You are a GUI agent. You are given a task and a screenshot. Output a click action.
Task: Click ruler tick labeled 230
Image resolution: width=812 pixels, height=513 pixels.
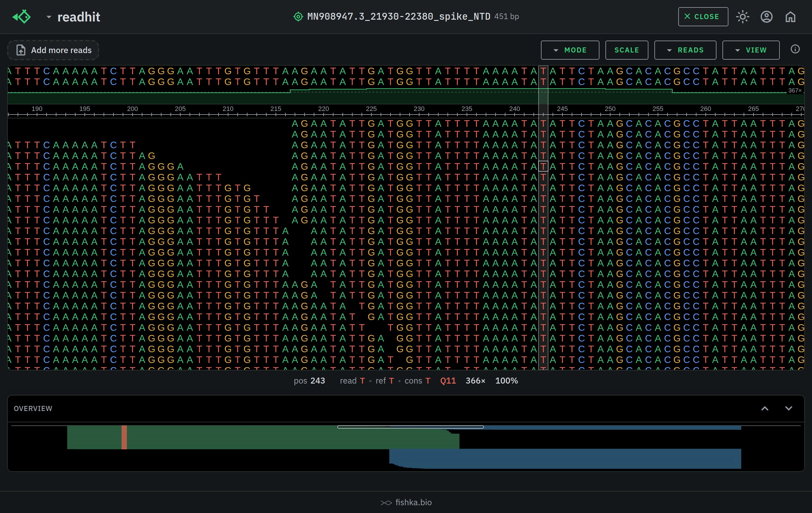click(419, 109)
